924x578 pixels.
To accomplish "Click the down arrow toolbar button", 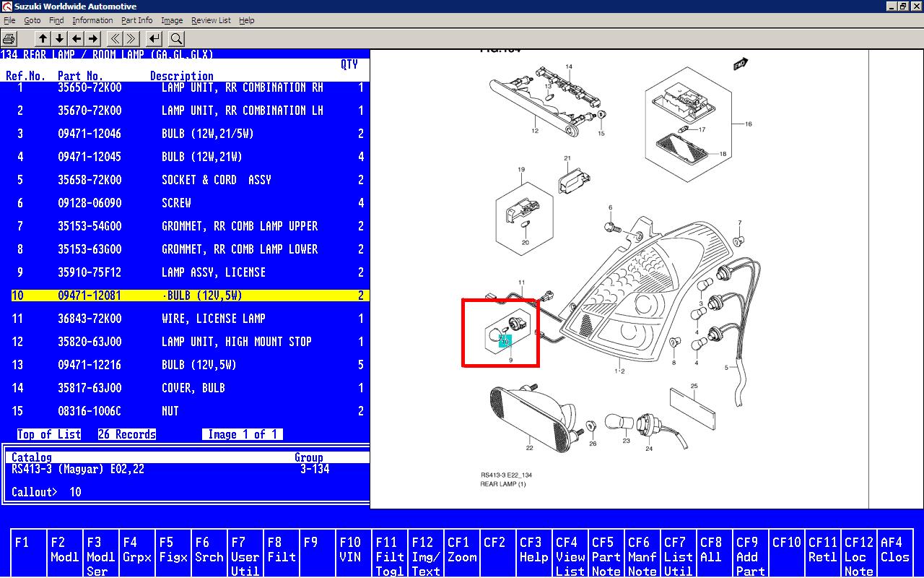I will [59, 38].
